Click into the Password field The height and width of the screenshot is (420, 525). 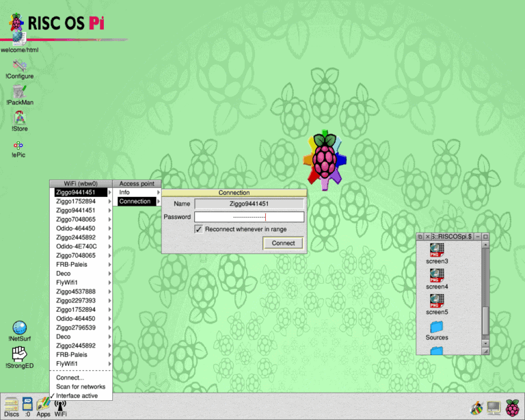[250, 217]
